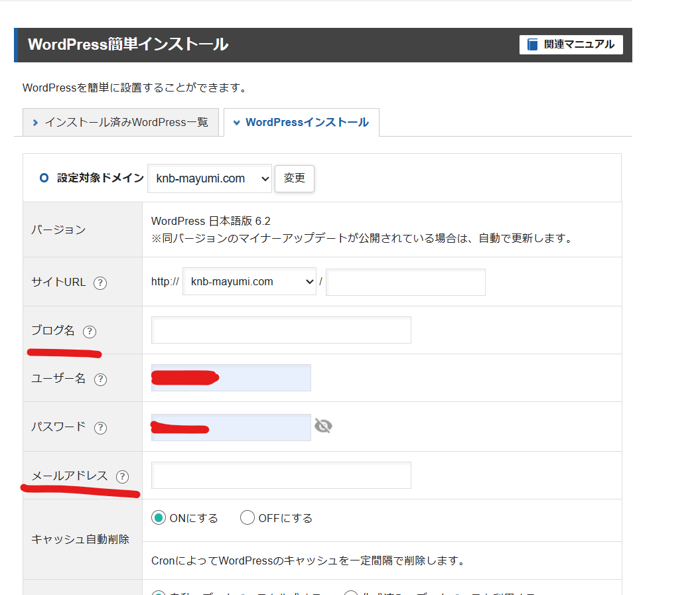The image size is (700, 595).
Task: Click the Cron cache description text
Action: 308,561
